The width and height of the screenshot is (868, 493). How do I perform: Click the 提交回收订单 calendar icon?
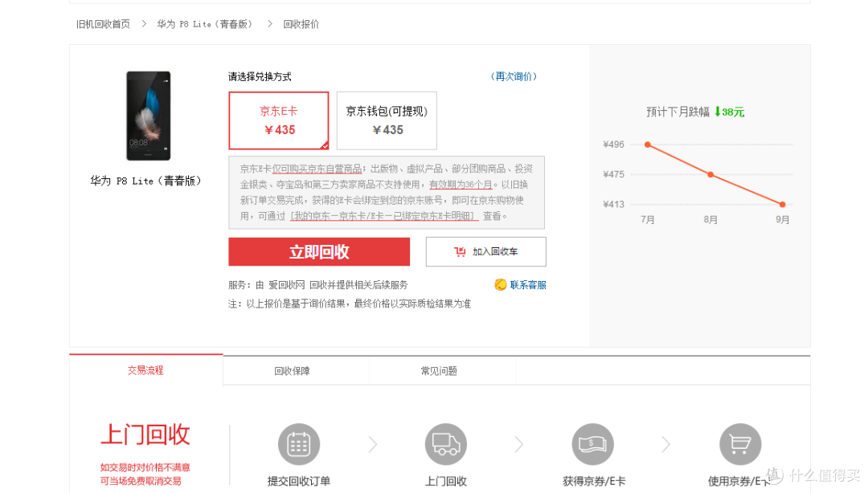[x=299, y=444]
